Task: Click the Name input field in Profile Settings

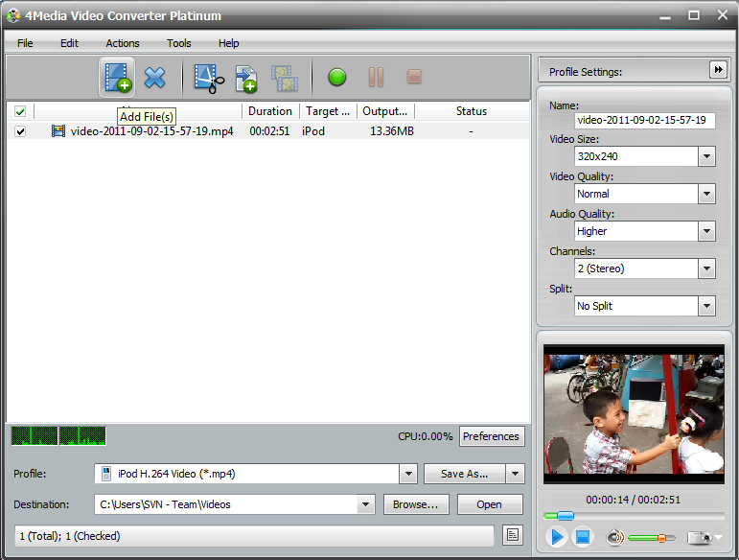Action: point(644,120)
